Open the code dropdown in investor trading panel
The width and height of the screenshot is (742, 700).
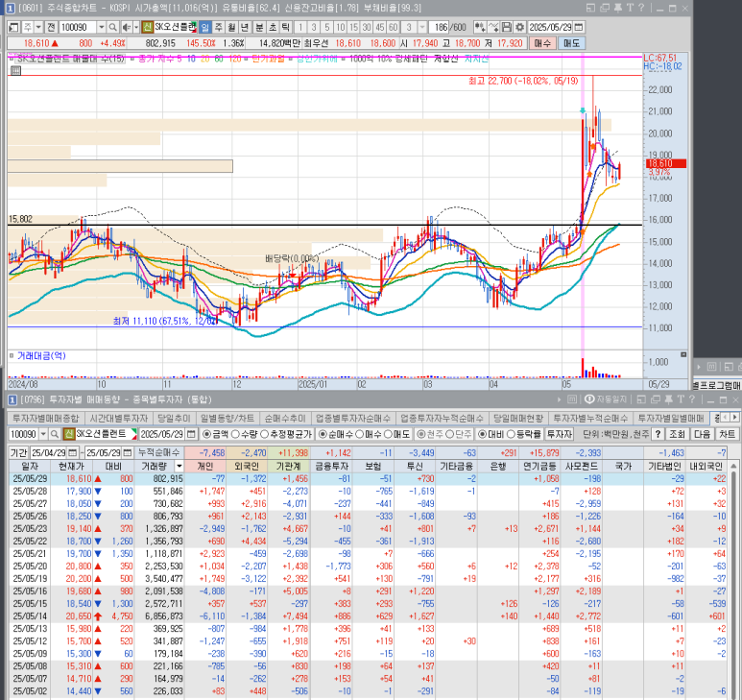coord(43,434)
